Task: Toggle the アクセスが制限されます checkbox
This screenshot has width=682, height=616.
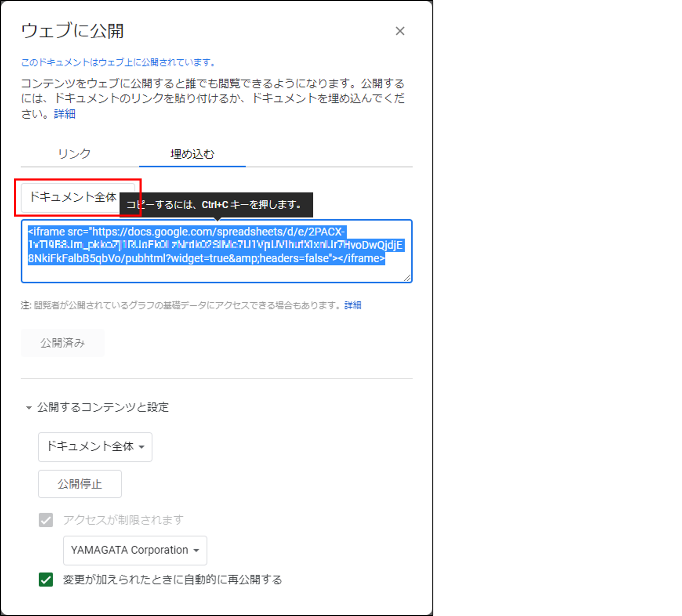Action: (46, 520)
